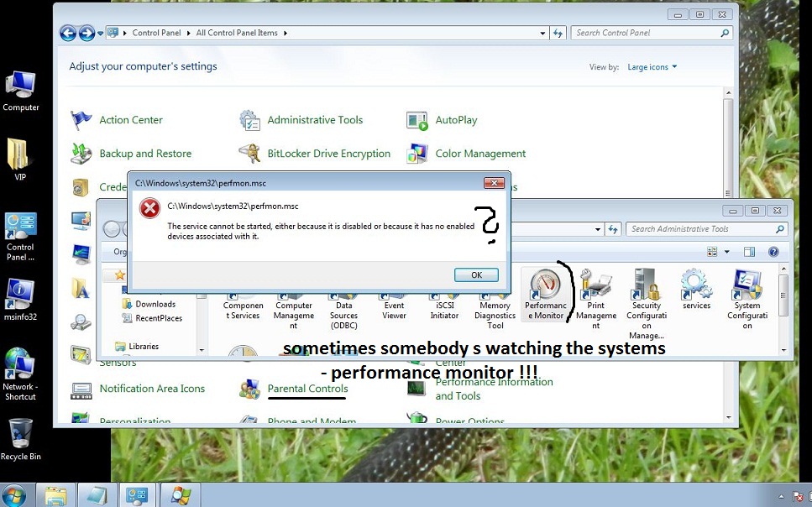Select VIP folder on desktop
The width and height of the screenshot is (812, 507).
[x=19, y=159]
